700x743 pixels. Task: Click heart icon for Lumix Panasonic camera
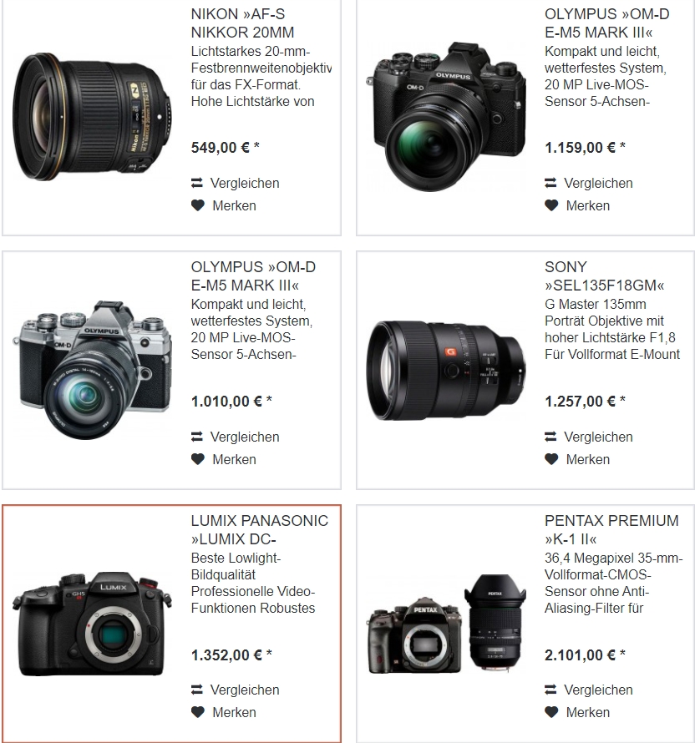click(198, 712)
